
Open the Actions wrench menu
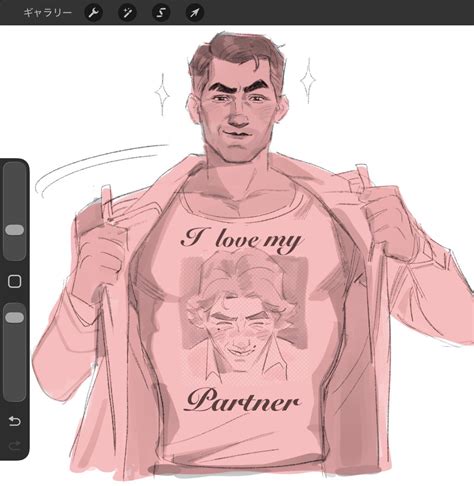tap(94, 13)
